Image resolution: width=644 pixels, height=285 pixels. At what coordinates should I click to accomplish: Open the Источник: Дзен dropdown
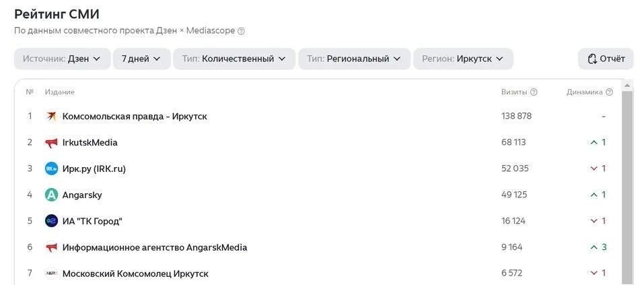(x=63, y=59)
